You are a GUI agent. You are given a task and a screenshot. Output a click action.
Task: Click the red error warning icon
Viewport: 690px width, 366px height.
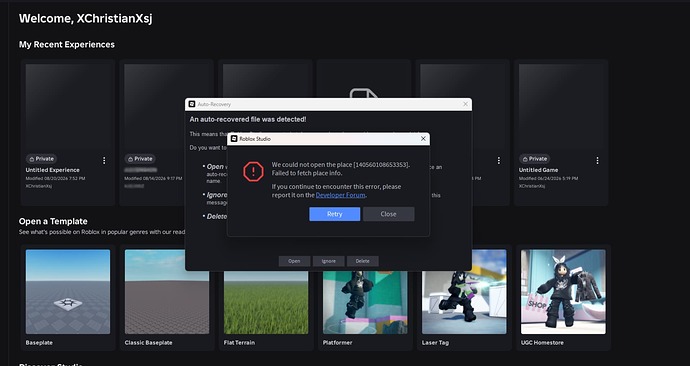[253, 172]
